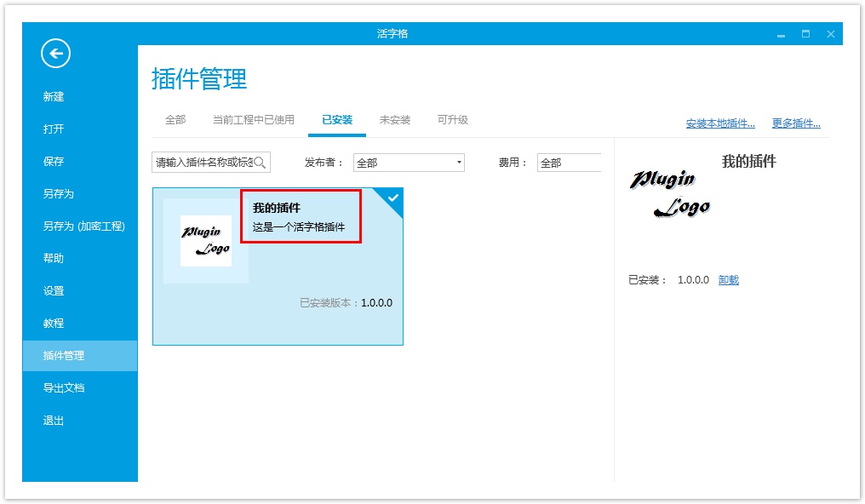The height and width of the screenshot is (504, 865).
Task: Open 教程 in the sidebar
Action: coord(54,324)
